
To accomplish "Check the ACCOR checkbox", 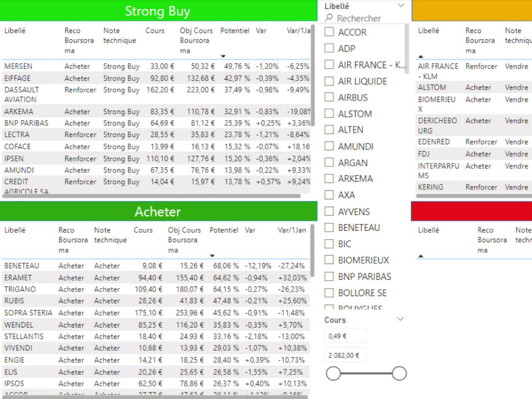I will point(328,32).
